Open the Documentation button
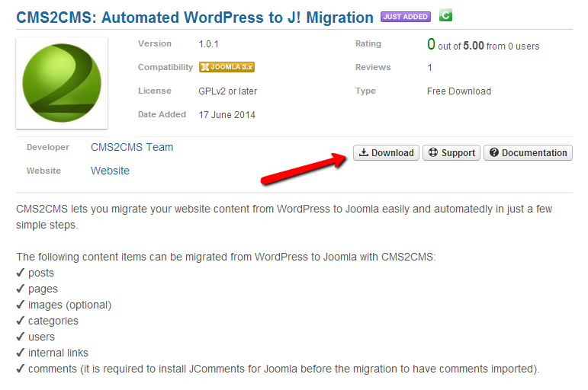This screenshot has width=588, height=390. (x=528, y=153)
